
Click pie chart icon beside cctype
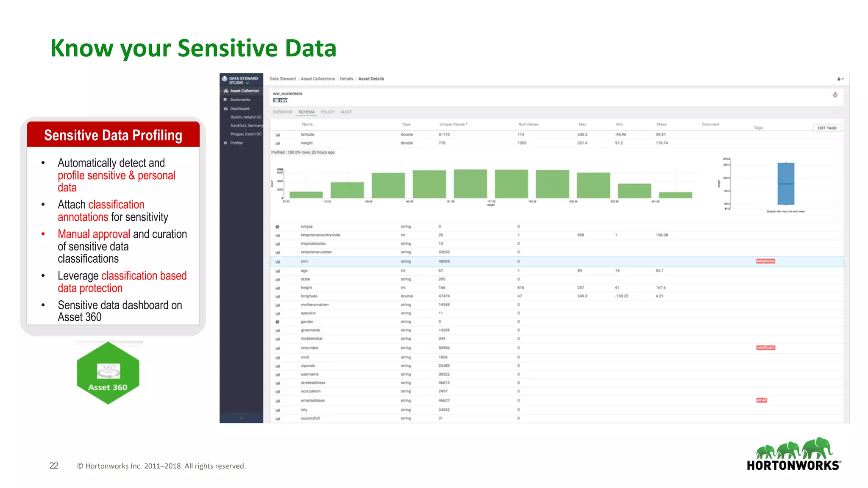click(278, 227)
